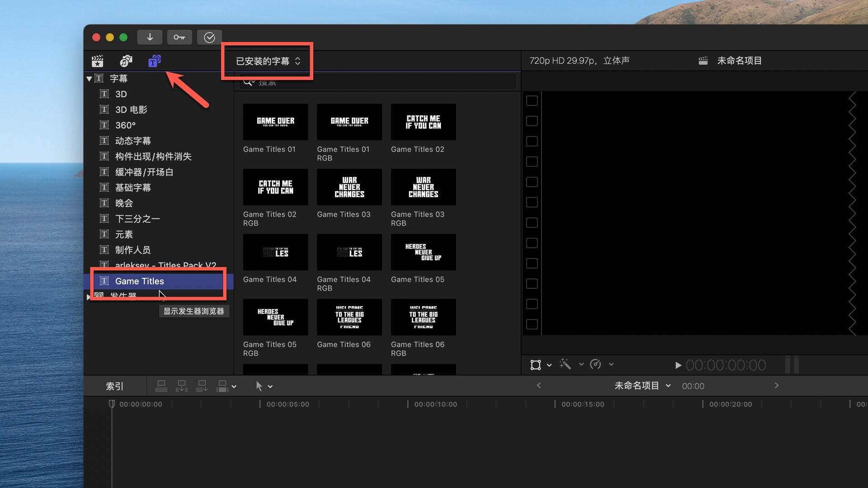This screenshot has width=868, height=488.
Task: Select the Game Titles 02 RGB thumbnail
Action: tap(275, 187)
